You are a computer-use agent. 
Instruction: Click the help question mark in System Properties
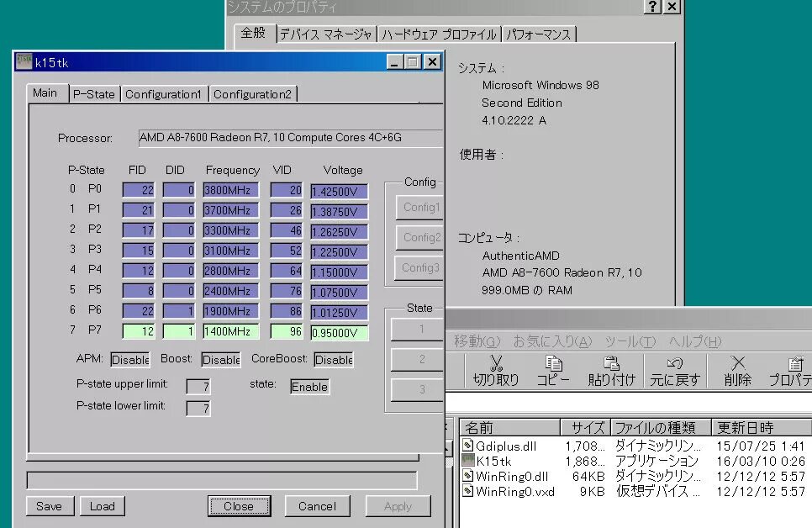coord(652,7)
